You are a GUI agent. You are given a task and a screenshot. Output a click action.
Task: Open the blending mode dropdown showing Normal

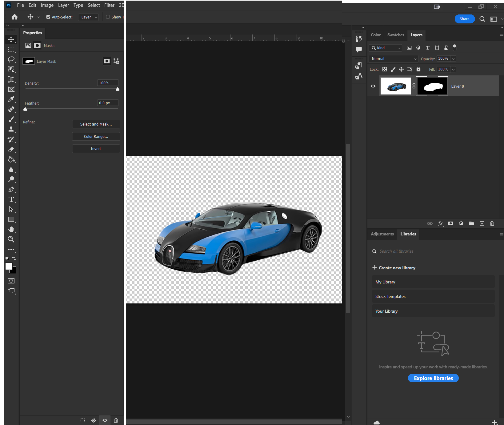pos(393,58)
